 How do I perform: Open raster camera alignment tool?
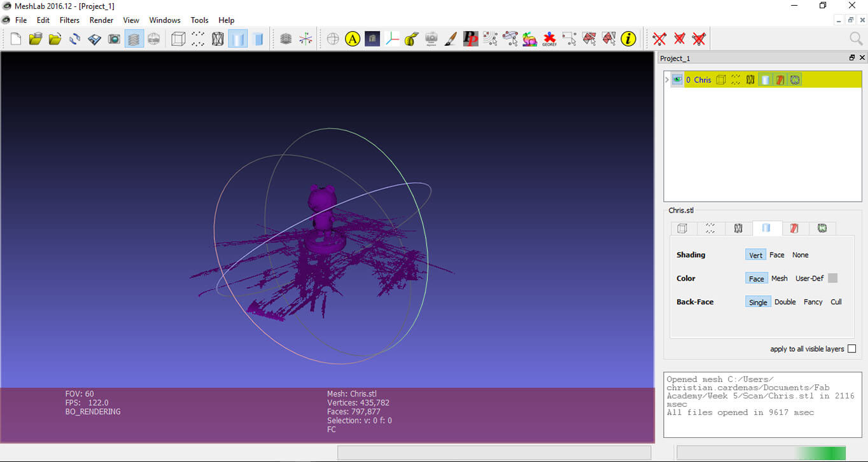click(x=431, y=39)
